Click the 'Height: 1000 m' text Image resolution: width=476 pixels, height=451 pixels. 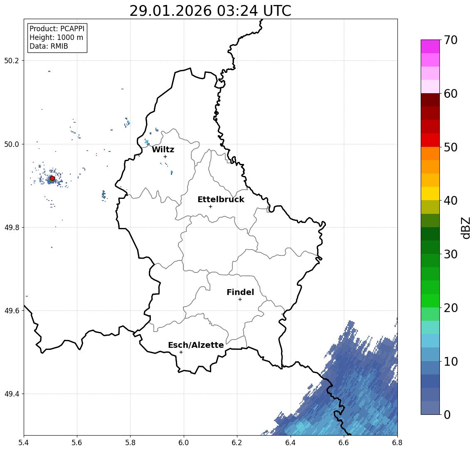[x=56, y=37]
